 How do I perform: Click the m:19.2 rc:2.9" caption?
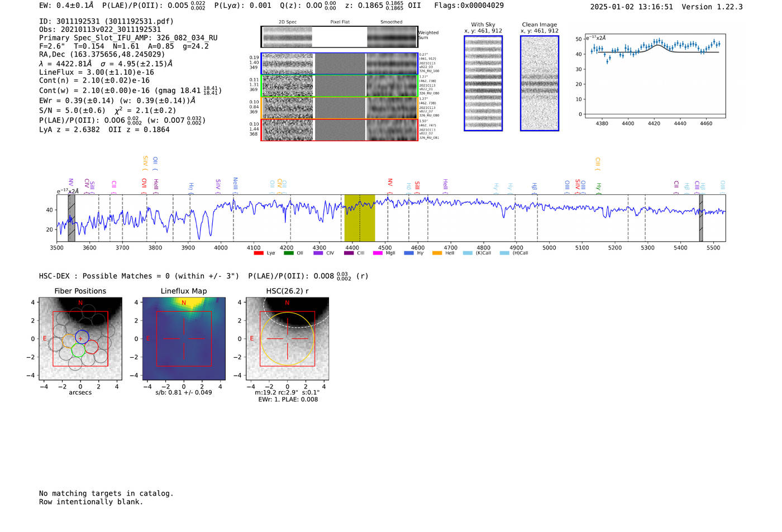[x=287, y=392]
